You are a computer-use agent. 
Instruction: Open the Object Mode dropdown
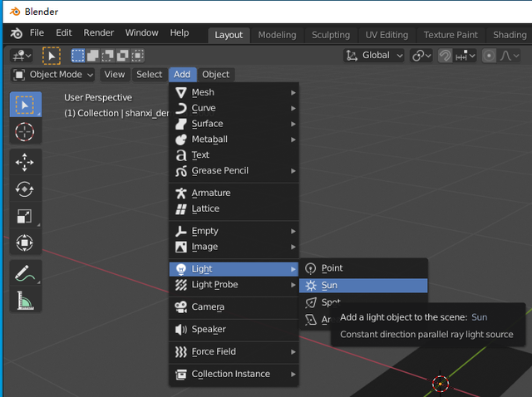tap(53, 75)
